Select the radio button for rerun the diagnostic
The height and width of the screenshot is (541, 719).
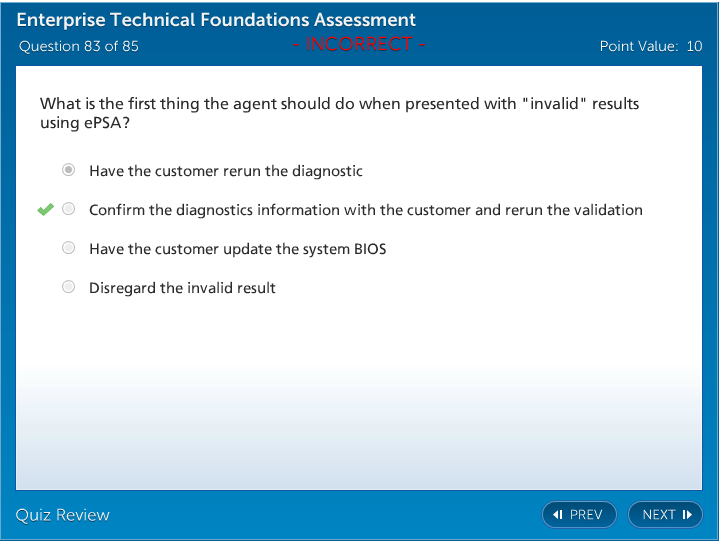click(68, 171)
